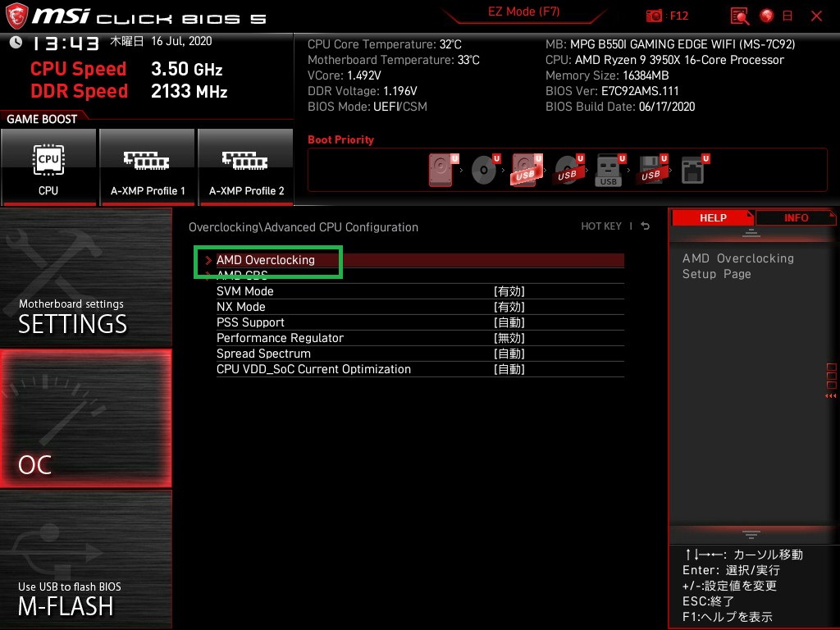Viewport: 840px width, 630px height.
Task: Enable the CPU Game Boost button
Action: pyautogui.click(x=48, y=167)
